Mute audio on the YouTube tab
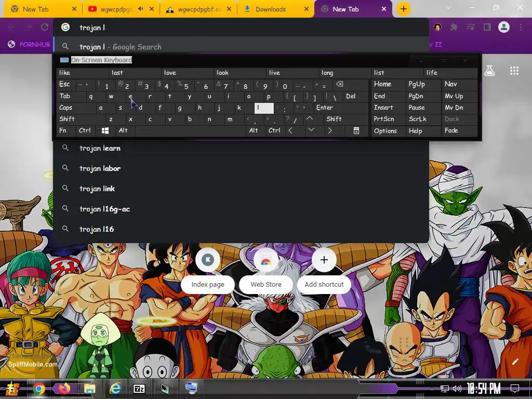The width and height of the screenshot is (532, 399). coord(141,9)
